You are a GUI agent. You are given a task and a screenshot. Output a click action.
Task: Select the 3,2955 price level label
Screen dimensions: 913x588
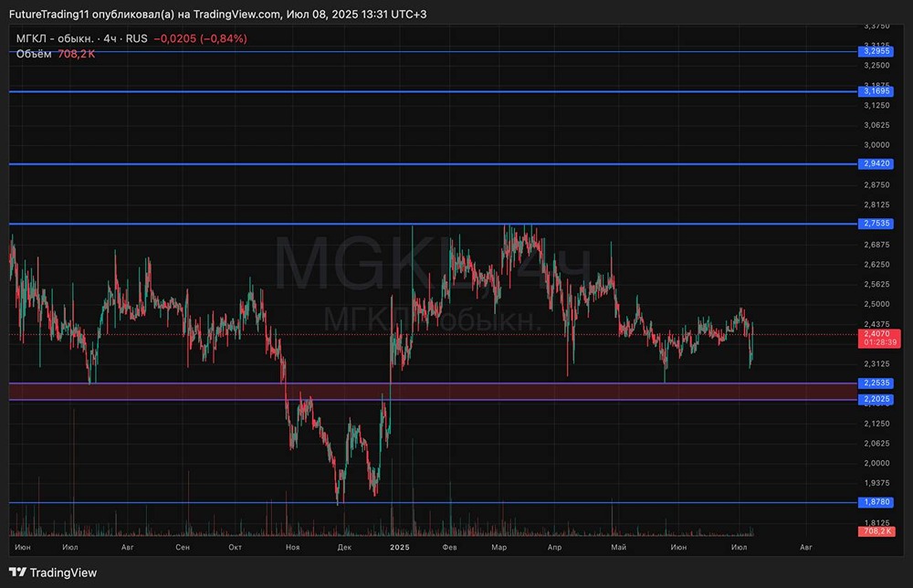point(876,51)
